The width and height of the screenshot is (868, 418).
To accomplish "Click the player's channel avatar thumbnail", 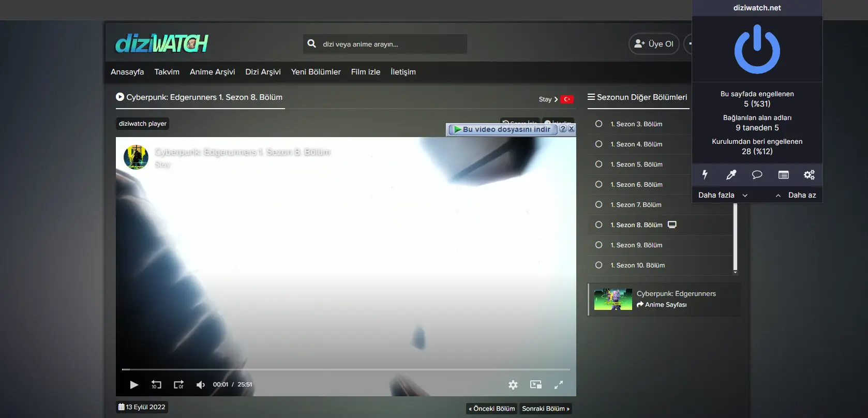I will (x=136, y=157).
